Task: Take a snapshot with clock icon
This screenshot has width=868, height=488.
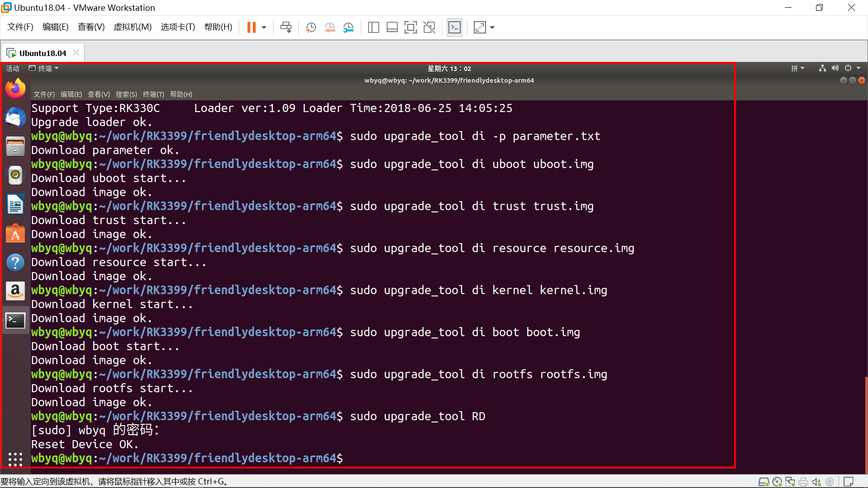Action: click(311, 28)
